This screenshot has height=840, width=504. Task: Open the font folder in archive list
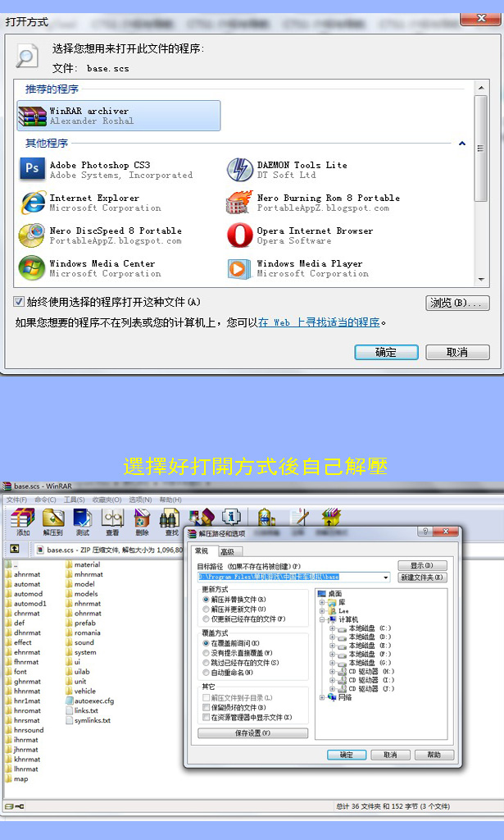pyautogui.click(x=16, y=672)
